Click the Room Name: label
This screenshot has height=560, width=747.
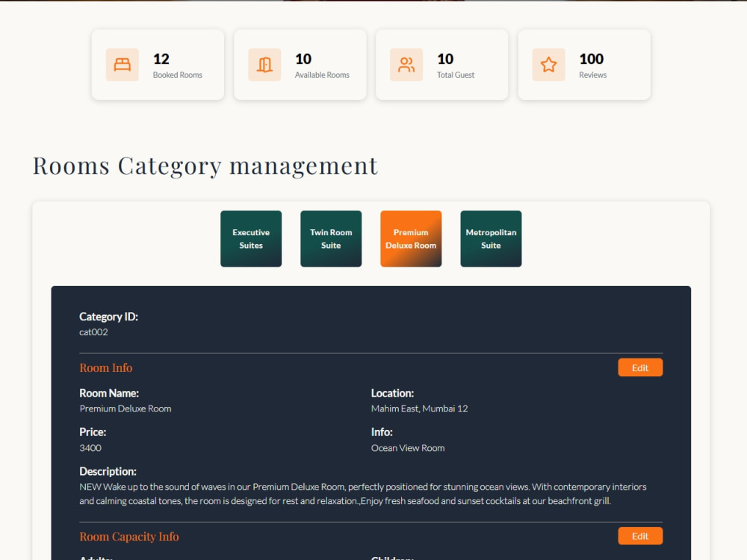(109, 393)
